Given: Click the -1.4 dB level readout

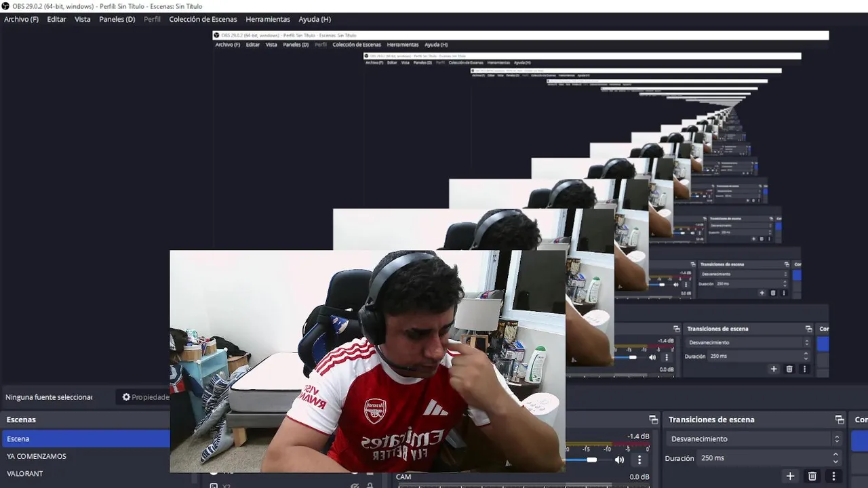Looking at the screenshot, I should coord(638,436).
